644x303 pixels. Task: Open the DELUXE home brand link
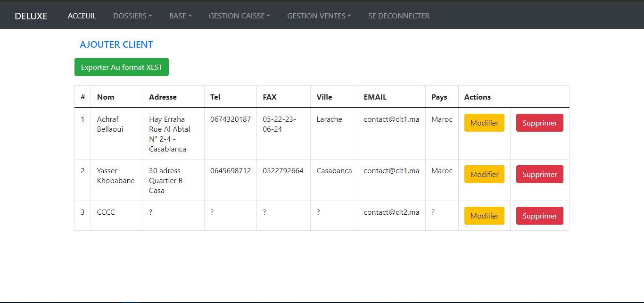point(31,16)
